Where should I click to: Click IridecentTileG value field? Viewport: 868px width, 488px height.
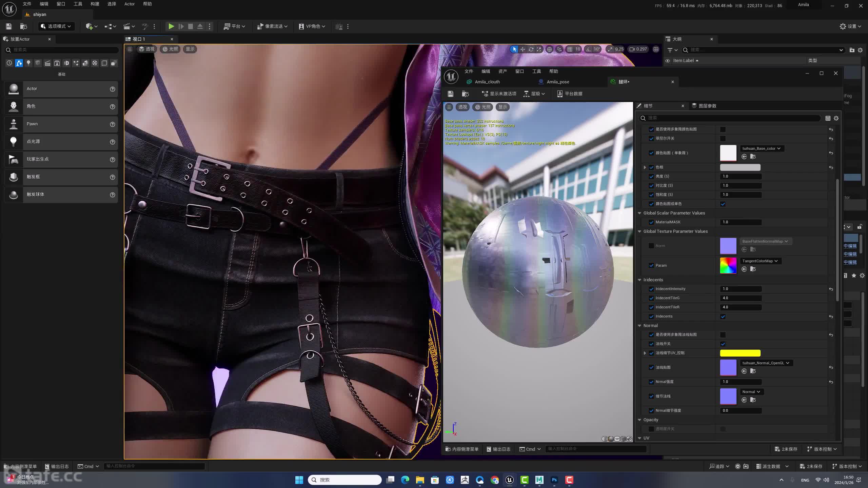tap(741, 298)
